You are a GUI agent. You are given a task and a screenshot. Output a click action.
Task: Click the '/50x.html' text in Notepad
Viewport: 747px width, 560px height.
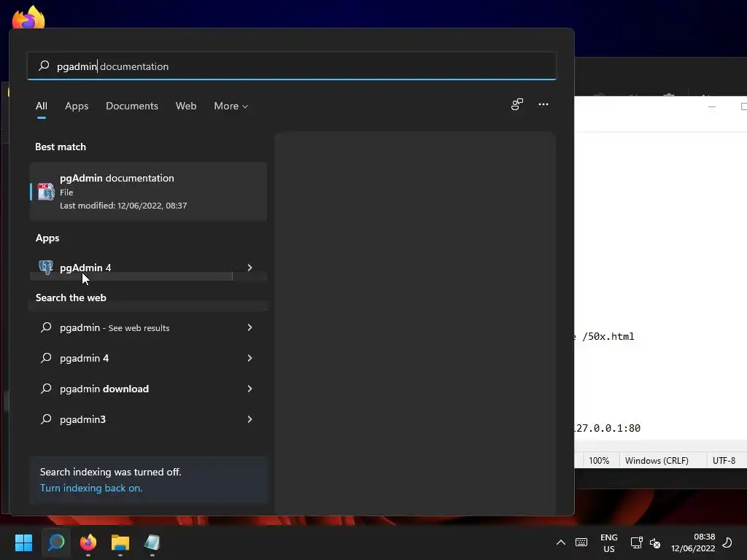coord(608,336)
